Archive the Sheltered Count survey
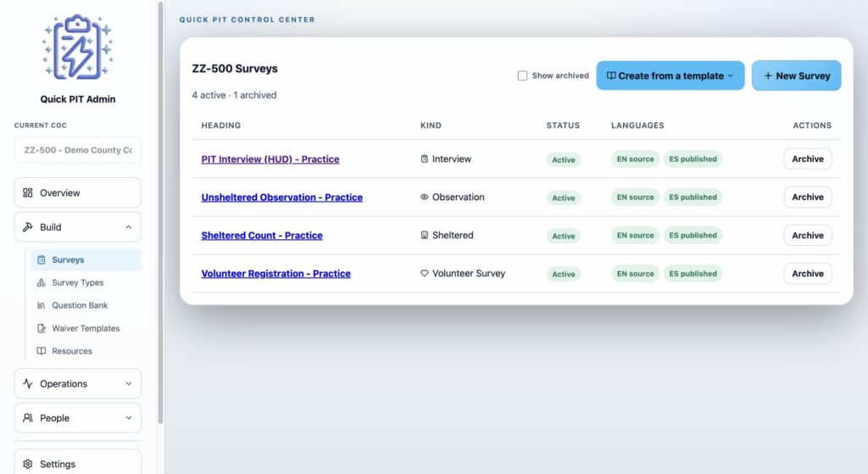868x474 pixels. coord(808,236)
